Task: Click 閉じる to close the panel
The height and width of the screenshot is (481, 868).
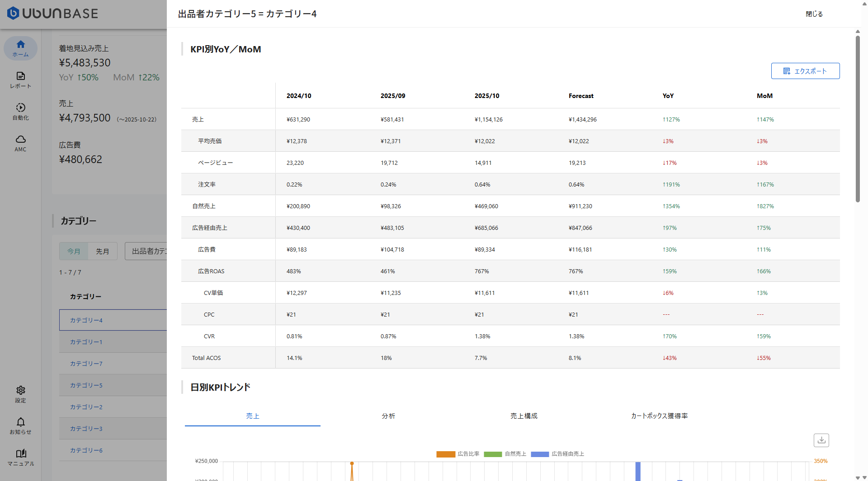Action: click(814, 14)
